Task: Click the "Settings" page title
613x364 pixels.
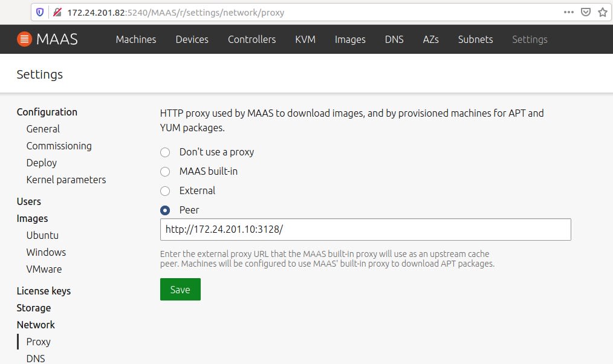Action: (39, 74)
